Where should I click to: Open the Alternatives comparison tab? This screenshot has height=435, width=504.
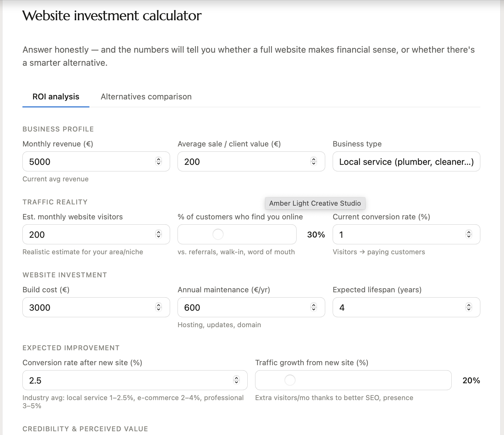pos(146,97)
